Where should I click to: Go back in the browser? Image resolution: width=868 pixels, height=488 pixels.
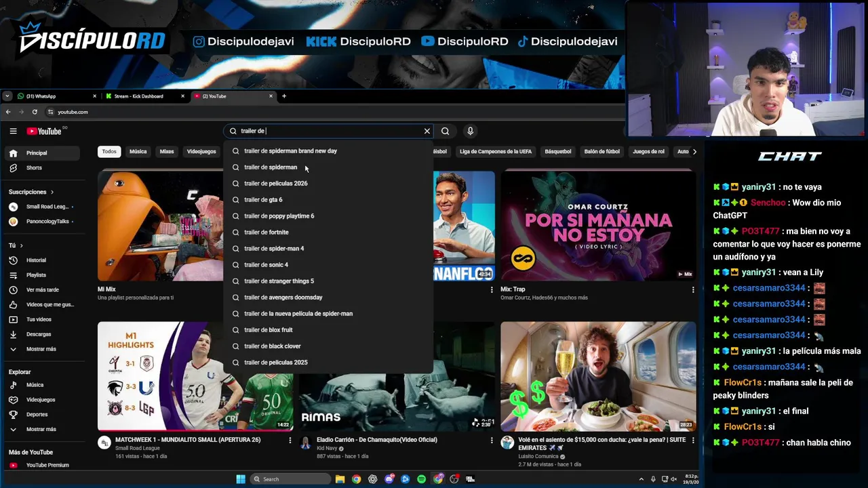click(8, 112)
